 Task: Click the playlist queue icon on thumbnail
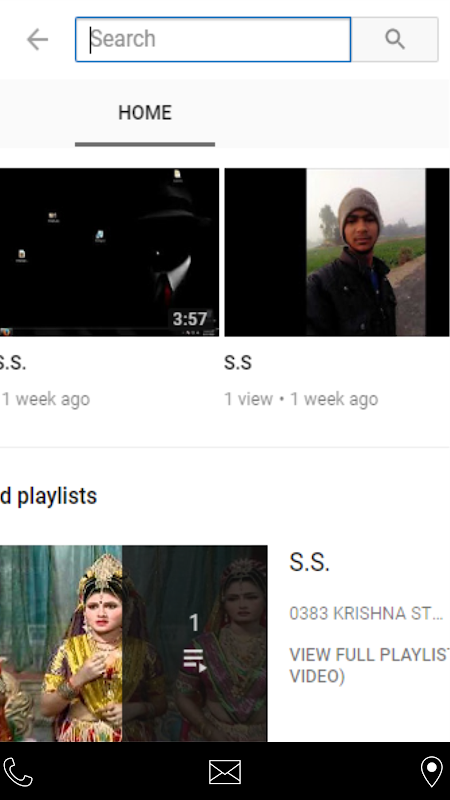click(194, 661)
